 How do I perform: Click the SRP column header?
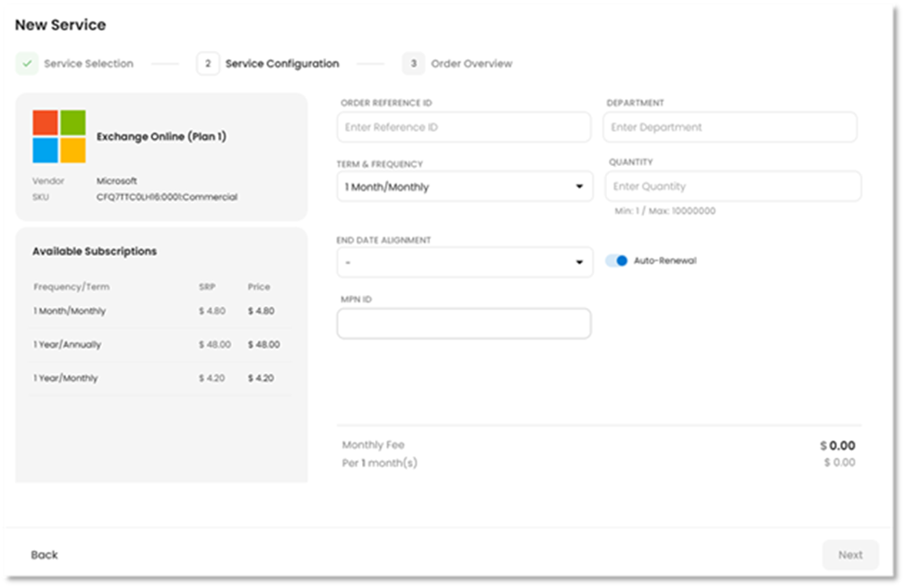click(207, 288)
